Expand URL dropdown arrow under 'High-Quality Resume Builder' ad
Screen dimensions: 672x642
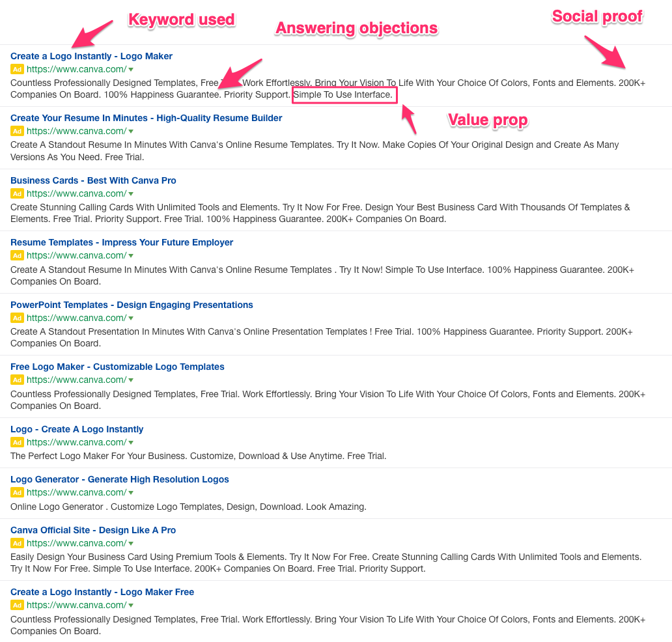tap(131, 132)
